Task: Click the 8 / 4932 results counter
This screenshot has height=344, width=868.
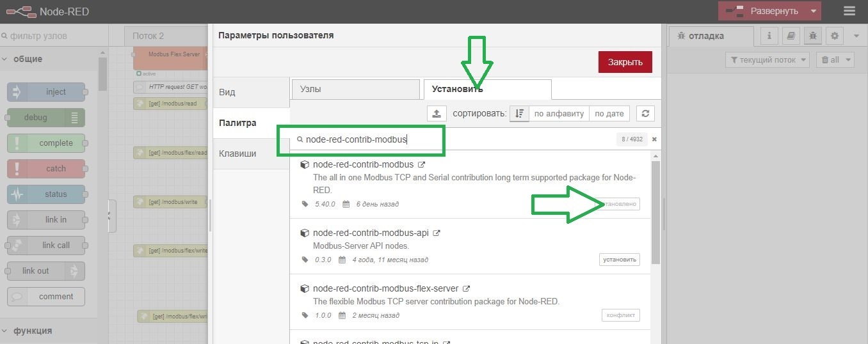Action: (632, 139)
